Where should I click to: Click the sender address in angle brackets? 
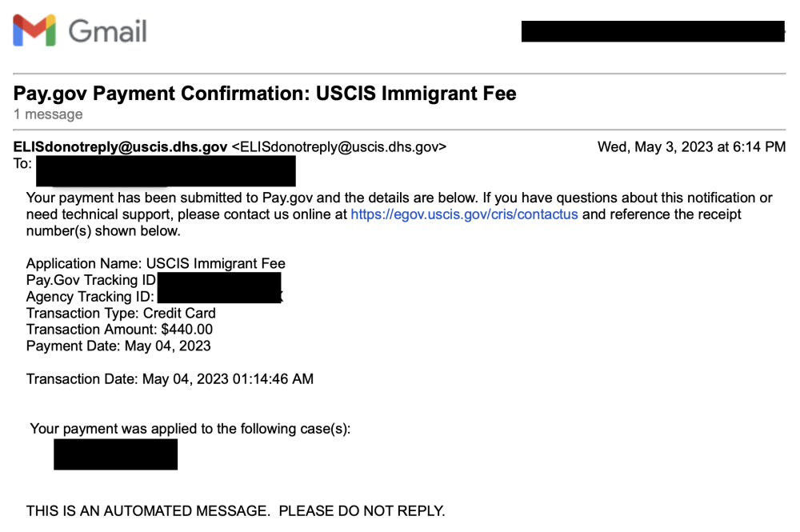click(338, 147)
